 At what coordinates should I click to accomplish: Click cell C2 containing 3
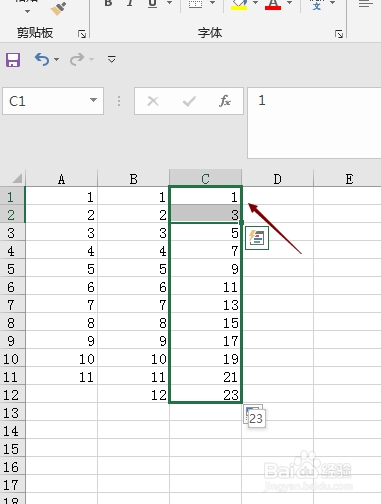pos(205,214)
